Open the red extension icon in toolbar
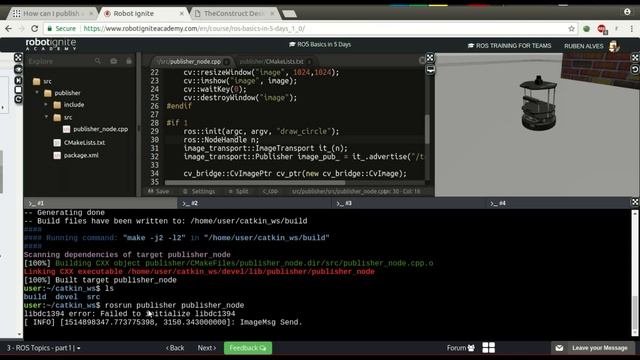640x360 pixels. 602,29
